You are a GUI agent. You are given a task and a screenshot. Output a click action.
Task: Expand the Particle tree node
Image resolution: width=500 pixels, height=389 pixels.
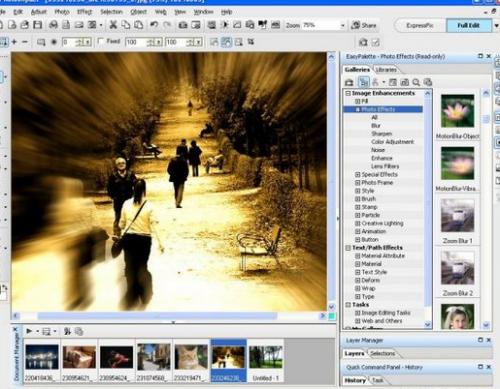click(x=358, y=215)
